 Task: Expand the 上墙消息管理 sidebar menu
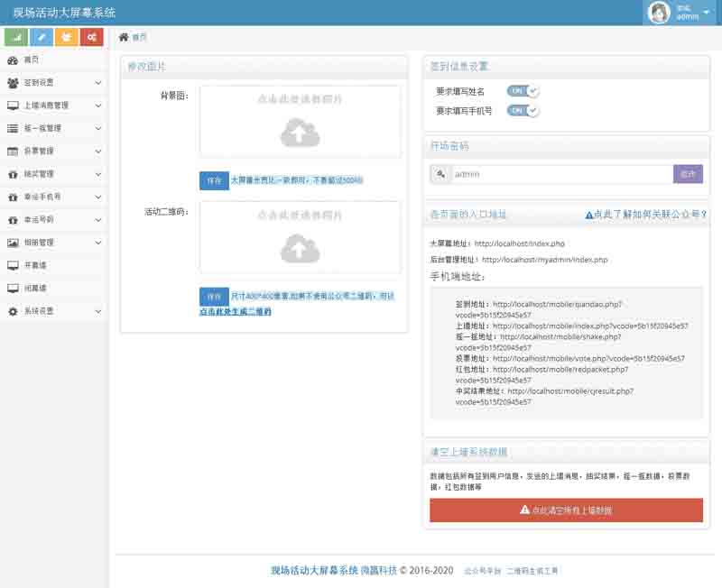pyautogui.click(x=54, y=106)
